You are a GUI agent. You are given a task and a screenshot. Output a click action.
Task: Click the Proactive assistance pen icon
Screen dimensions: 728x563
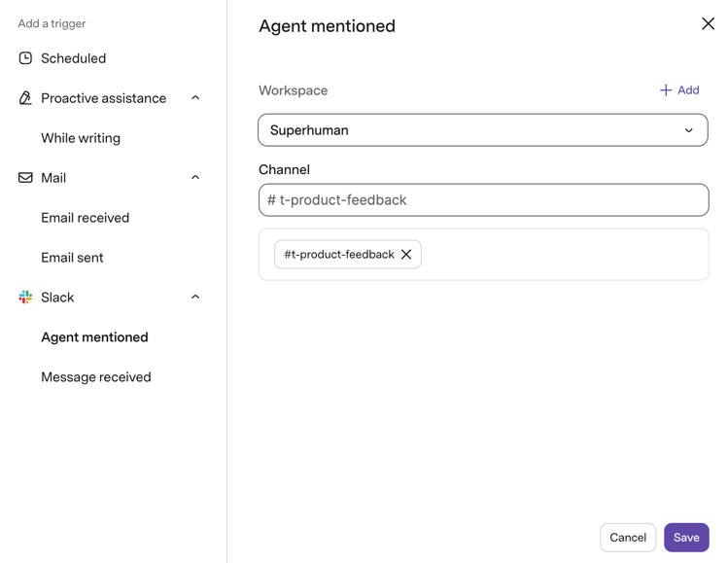25,98
